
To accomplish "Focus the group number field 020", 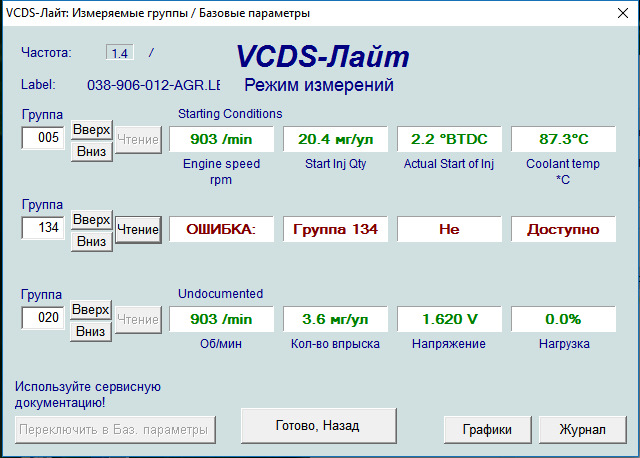I will [43, 318].
